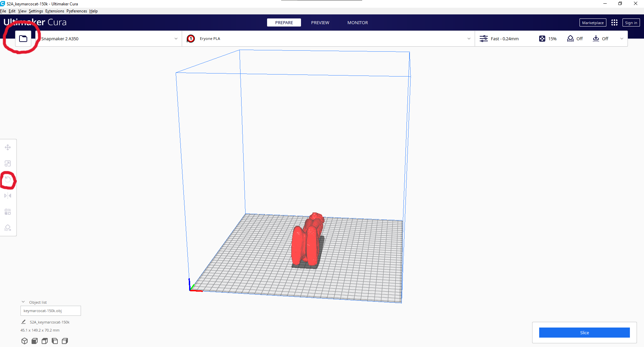The width and height of the screenshot is (644, 347).
Task: Collapse the Object list panel
Action: click(x=23, y=301)
